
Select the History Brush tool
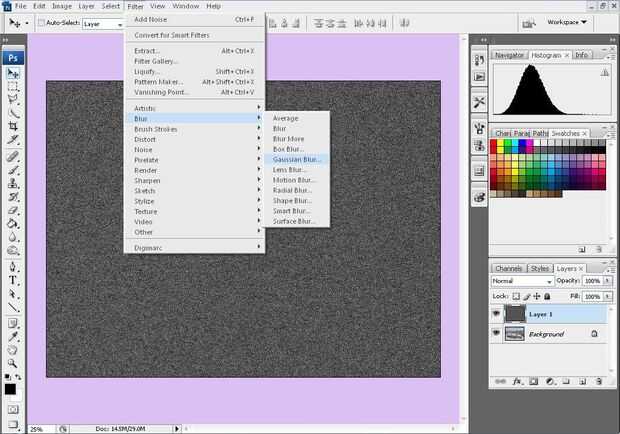[13, 197]
